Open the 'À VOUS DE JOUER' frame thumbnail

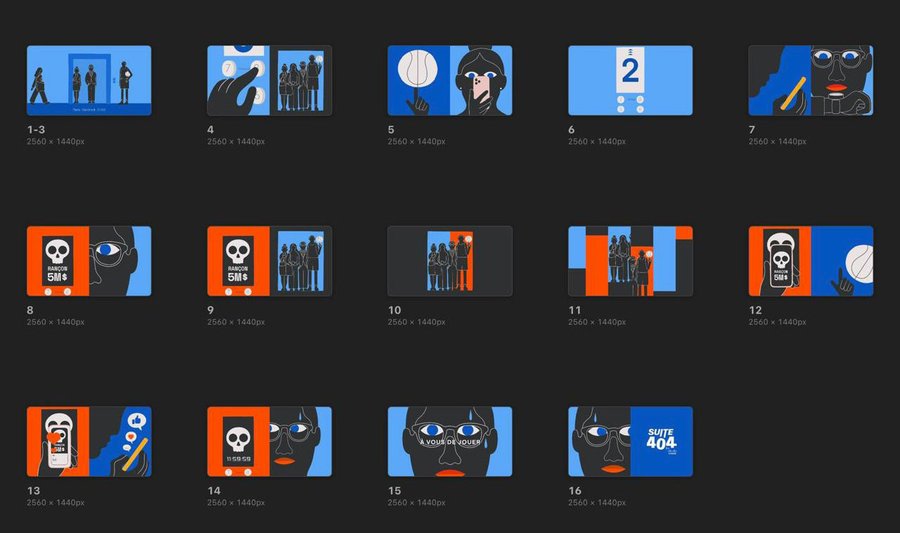coord(450,441)
